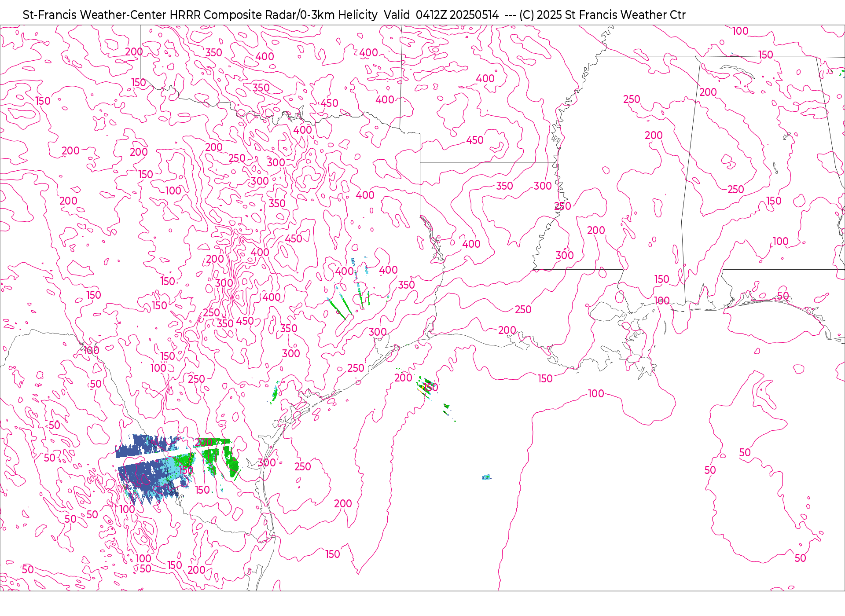Click the "St-Francis Weather-Center" title text
The height and width of the screenshot is (616, 845).
(95, 15)
